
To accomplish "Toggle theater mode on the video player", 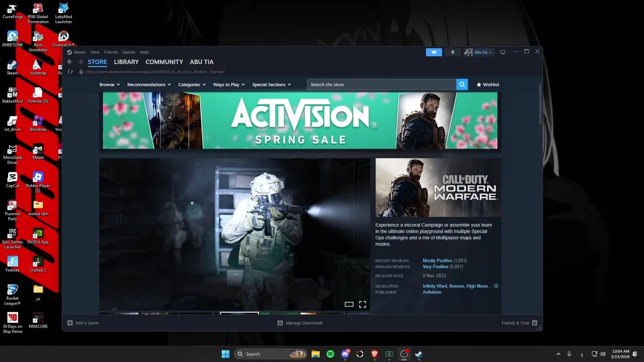I will pyautogui.click(x=349, y=304).
